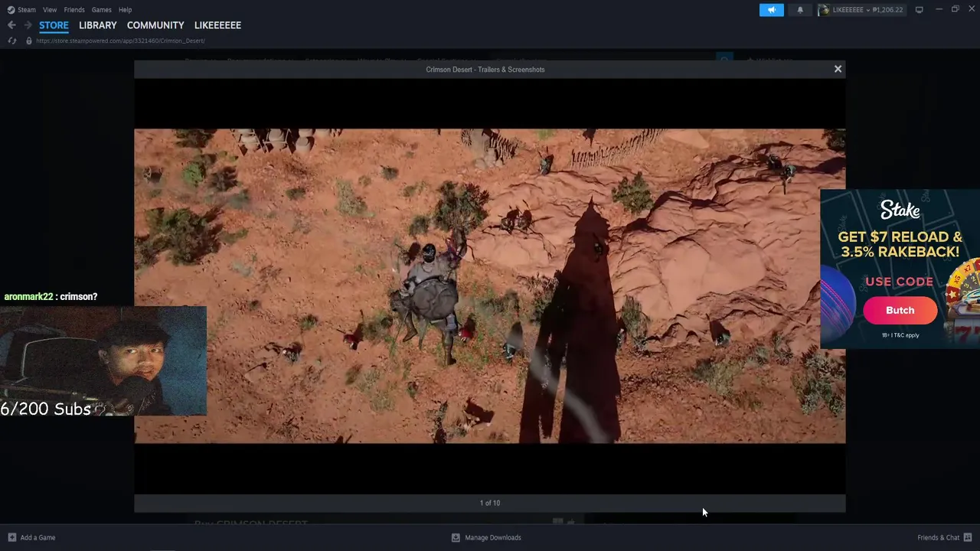This screenshot has width=980, height=551.
Task: Click the store page URL
Action: 120,41
